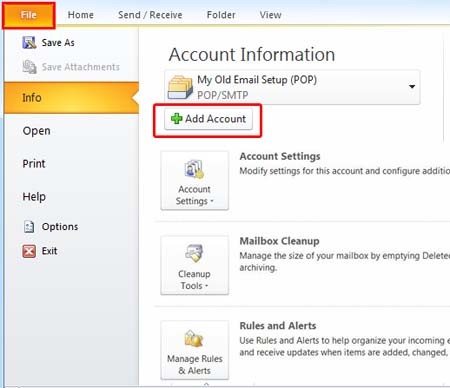Click the red Exit X icon
The height and width of the screenshot is (388, 450).
pyautogui.click(x=29, y=251)
